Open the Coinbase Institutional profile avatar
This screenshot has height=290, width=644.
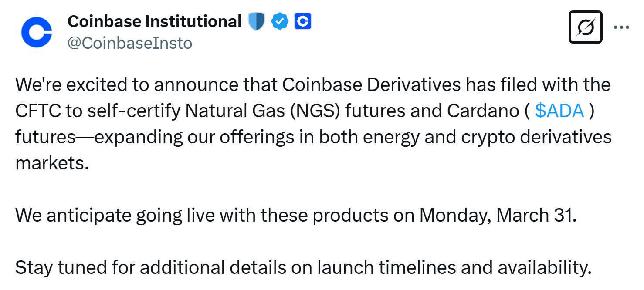click(x=37, y=33)
